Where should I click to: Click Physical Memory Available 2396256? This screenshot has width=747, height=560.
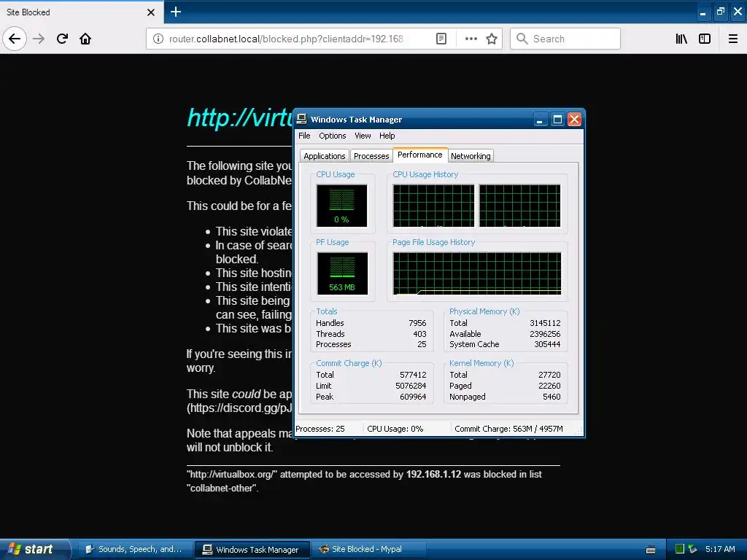[x=545, y=334]
